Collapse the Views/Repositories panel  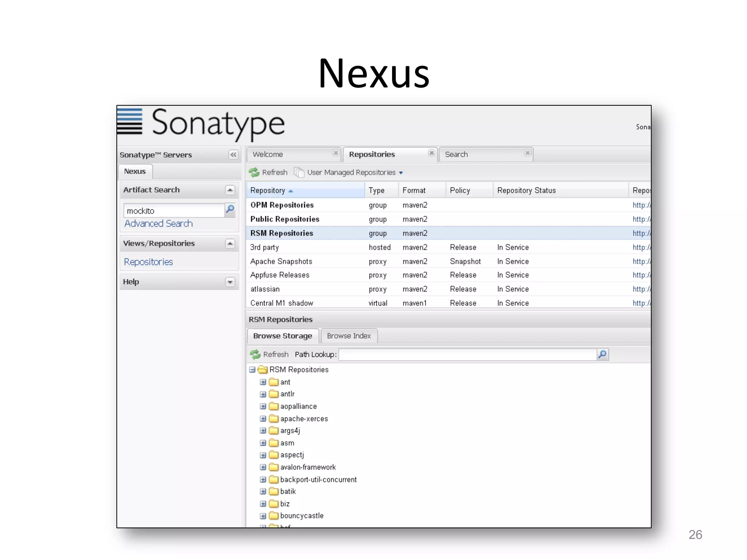(x=230, y=244)
